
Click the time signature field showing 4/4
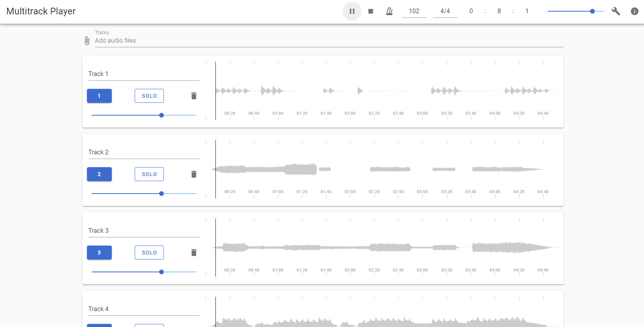[x=445, y=11]
